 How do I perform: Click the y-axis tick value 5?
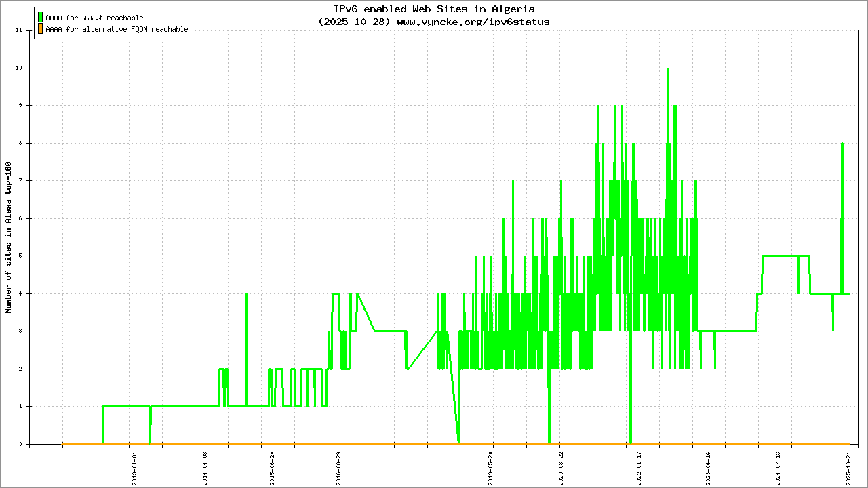click(x=21, y=256)
